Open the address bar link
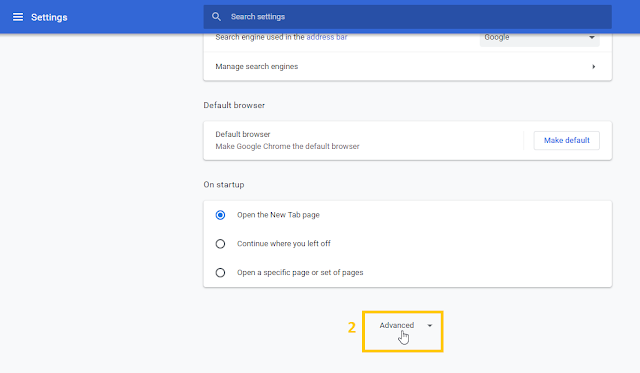Screen dimensions: 640x373 point(327,37)
